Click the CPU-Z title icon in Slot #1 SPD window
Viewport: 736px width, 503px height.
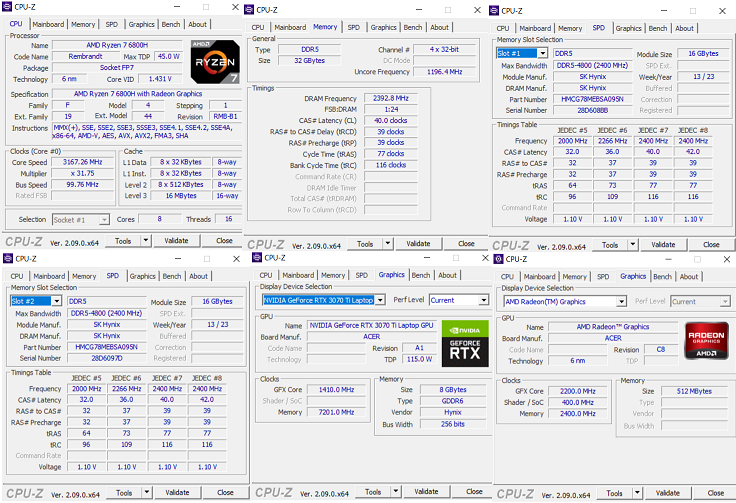[x=494, y=10]
